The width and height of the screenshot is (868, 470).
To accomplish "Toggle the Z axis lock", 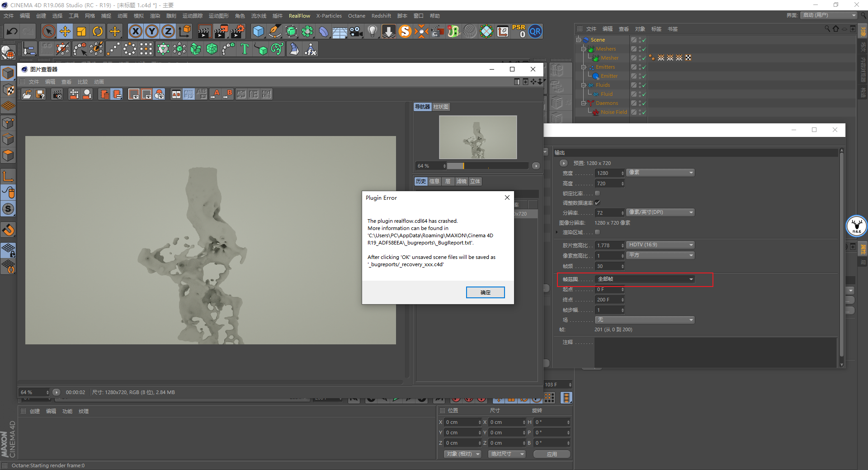I will 168,31.
